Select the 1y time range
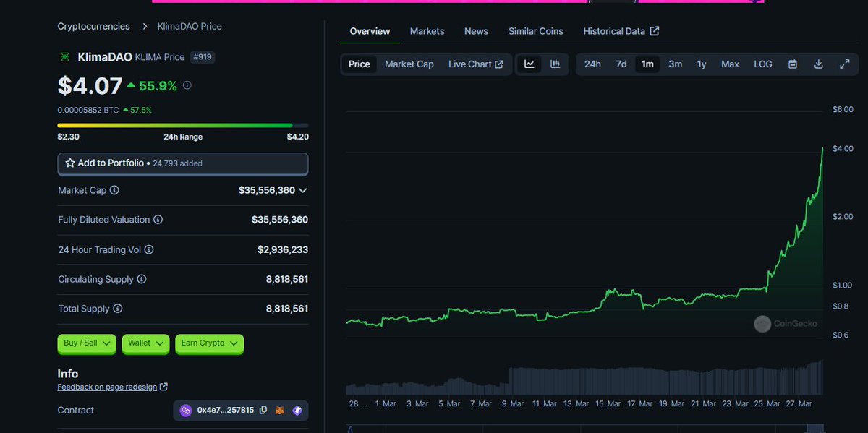 pyautogui.click(x=702, y=64)
